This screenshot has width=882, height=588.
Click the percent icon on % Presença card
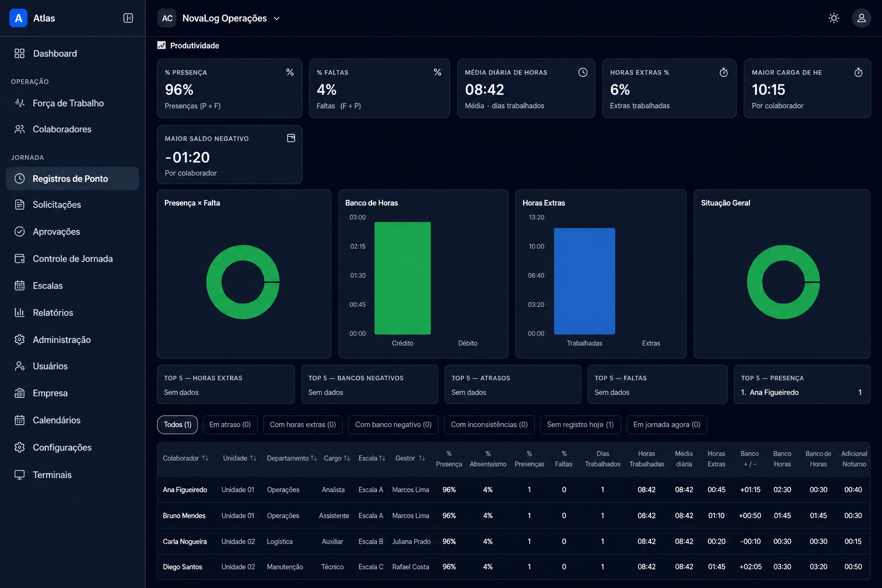tap(290, 72)
